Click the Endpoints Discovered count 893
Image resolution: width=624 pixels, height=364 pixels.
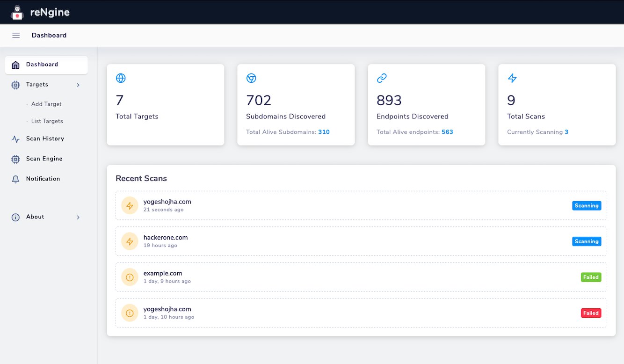pyautogui.click(x=389, y=100)
